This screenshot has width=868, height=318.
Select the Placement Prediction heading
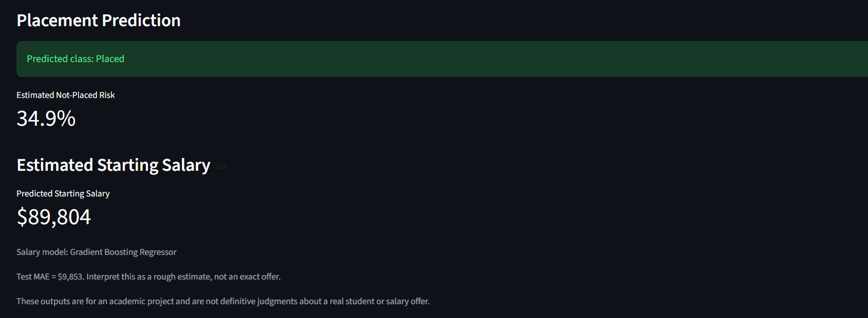[x=99, y=21]
